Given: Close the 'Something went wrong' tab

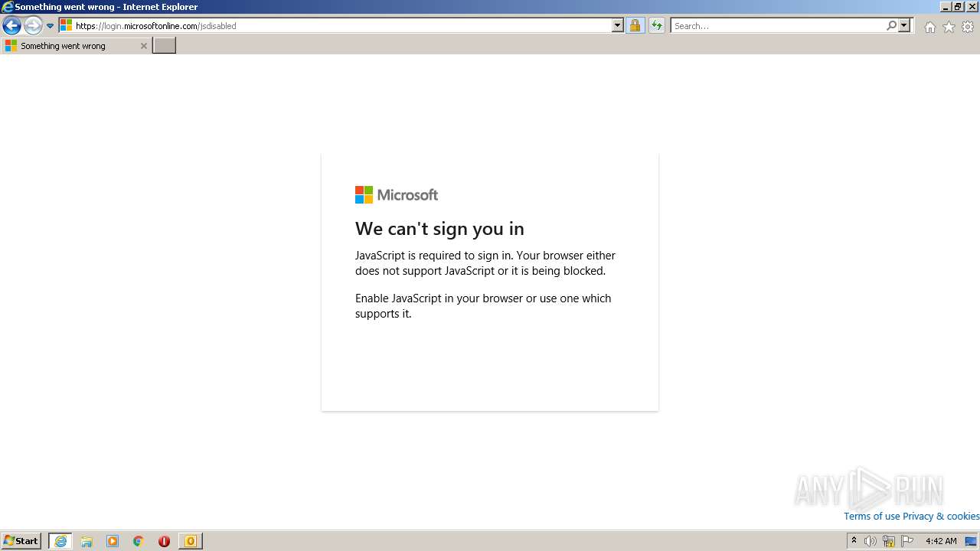Looking at the screenshot, I should [143, 46].
